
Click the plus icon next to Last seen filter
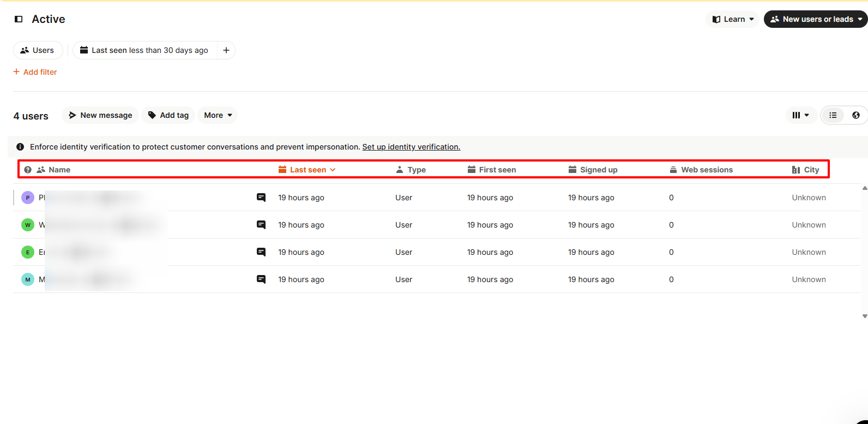point(226,50)
